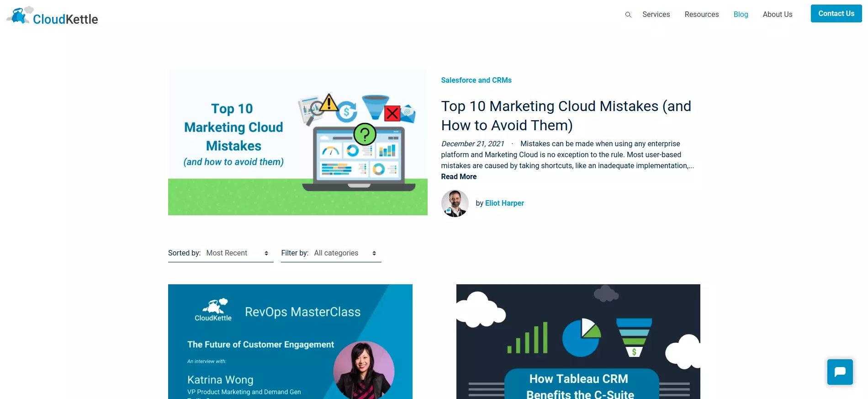
Task: Expand the Sorted by Most Recent dropdown
Action: (x=237, y=253)
